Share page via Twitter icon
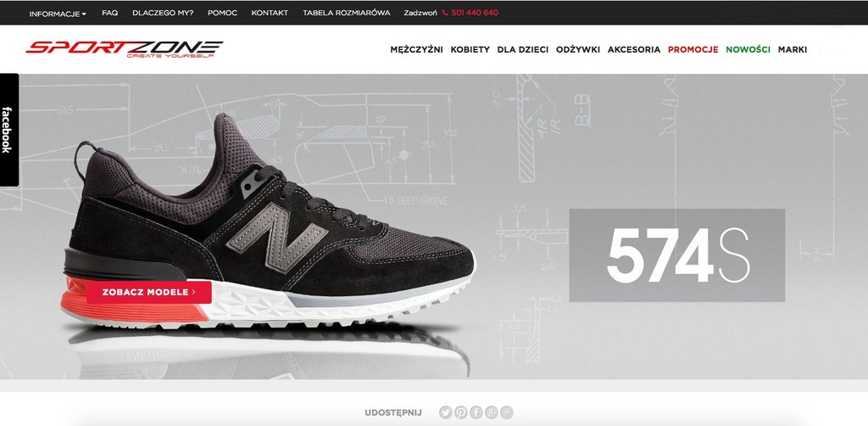 tap(446, 412)
